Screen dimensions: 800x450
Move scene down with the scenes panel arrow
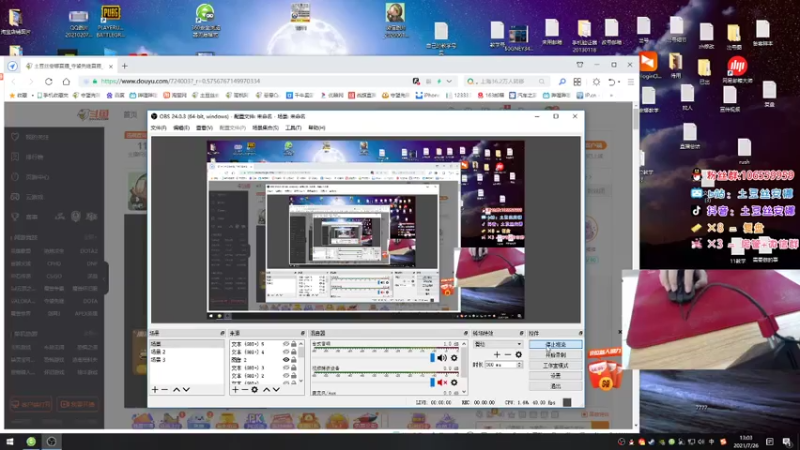(x=186, y=389)
